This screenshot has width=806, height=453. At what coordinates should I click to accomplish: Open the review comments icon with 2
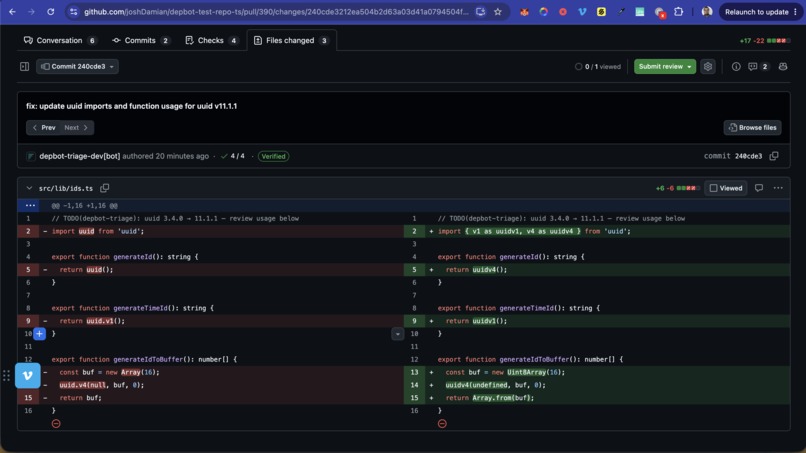click(x=758, y=66)
